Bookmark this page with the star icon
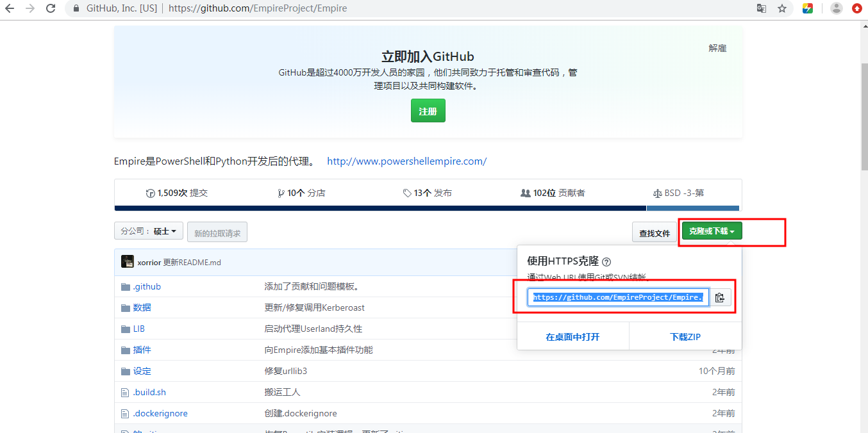Viewport: 868px width, 433px height. click(782, 8)
